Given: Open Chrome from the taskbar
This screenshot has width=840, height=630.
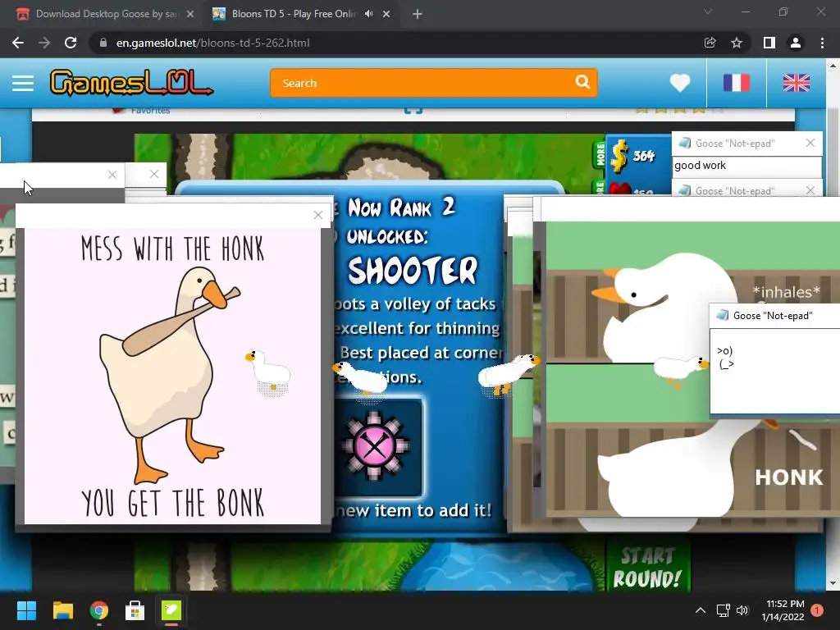Looking at the screenshot, I should click(99, 610).
